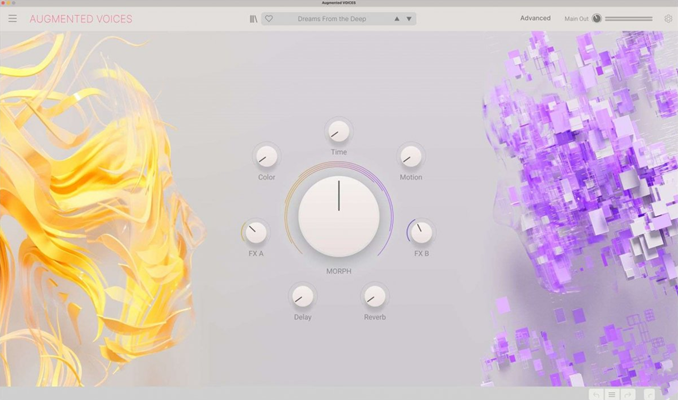Favorite the current preset with the heart
The height and width of the screenshot is (400, 678).
[x=269, y=19]
